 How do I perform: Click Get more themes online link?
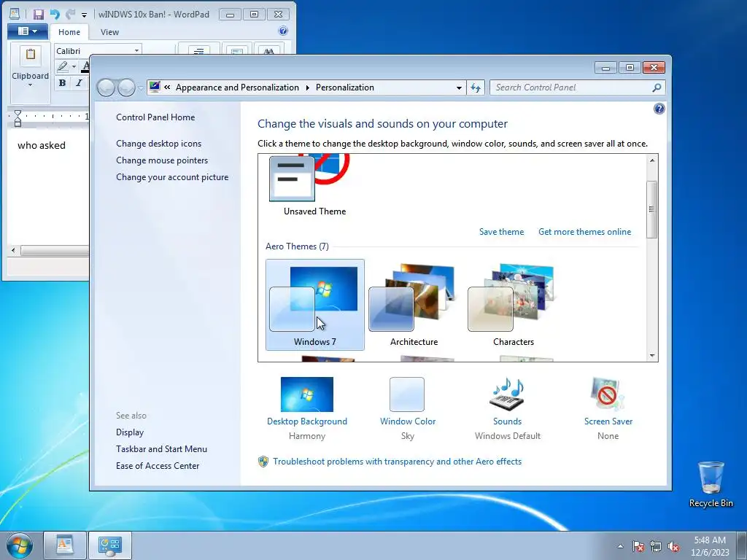click(584, 232)
